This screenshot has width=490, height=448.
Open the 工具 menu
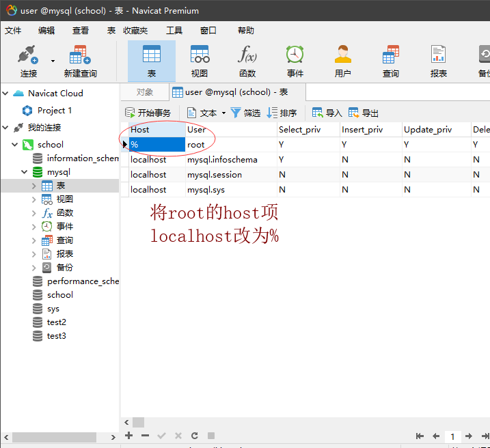click(x=174, y=31)
